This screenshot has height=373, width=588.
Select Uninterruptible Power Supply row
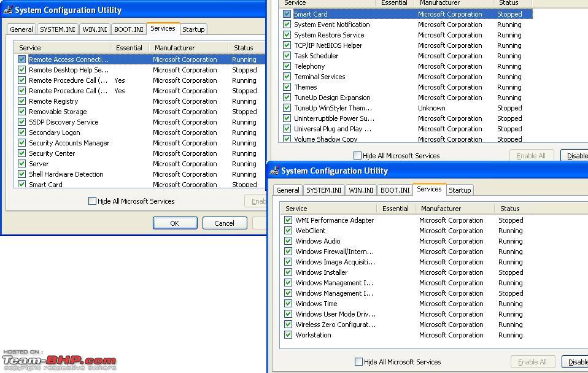407,118
